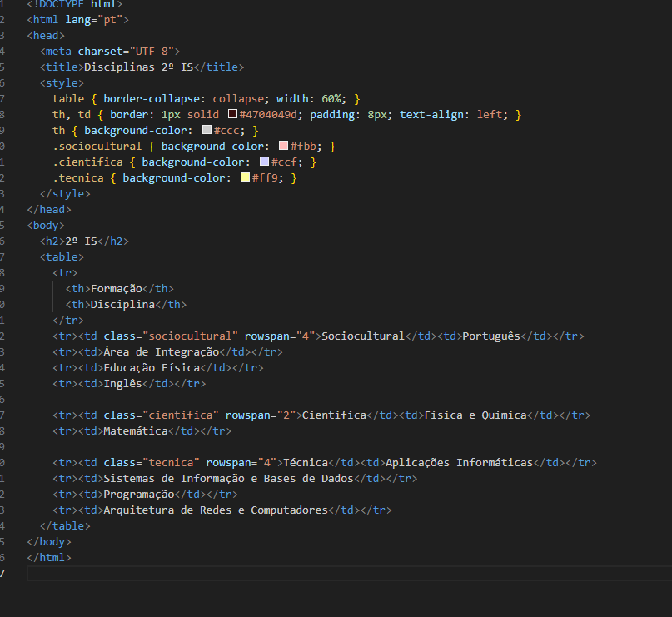
Task: Open the color picker for #ccc
Action: [207, 131]
